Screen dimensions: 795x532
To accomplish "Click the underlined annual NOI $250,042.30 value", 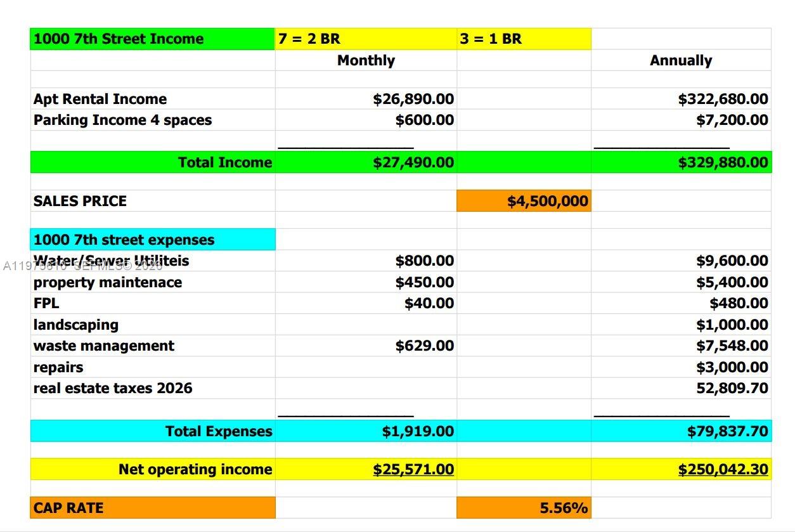I will 723,470.
